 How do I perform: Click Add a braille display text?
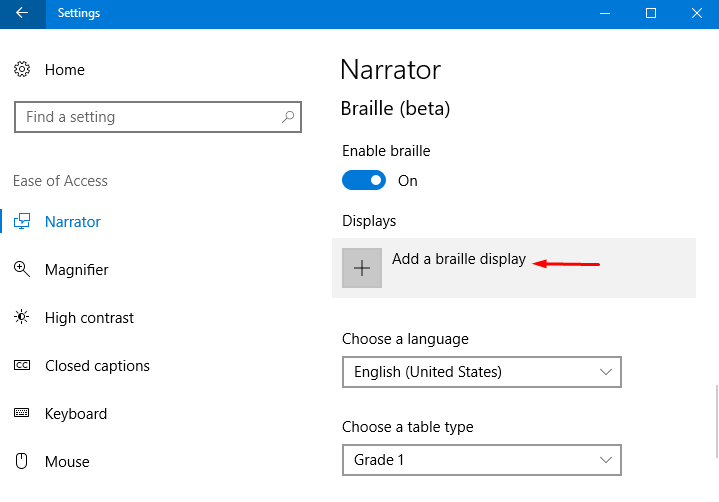point(459,259)
